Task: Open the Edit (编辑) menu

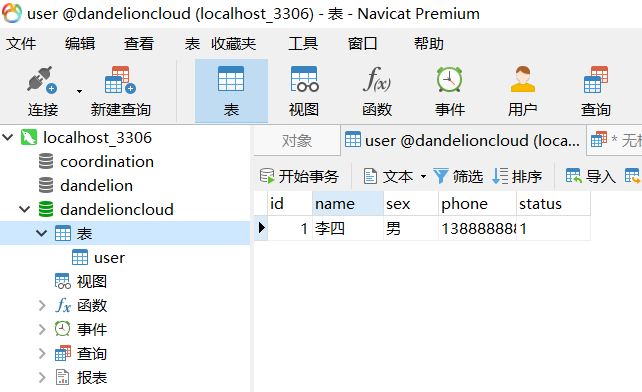Action: coord(80,43)
